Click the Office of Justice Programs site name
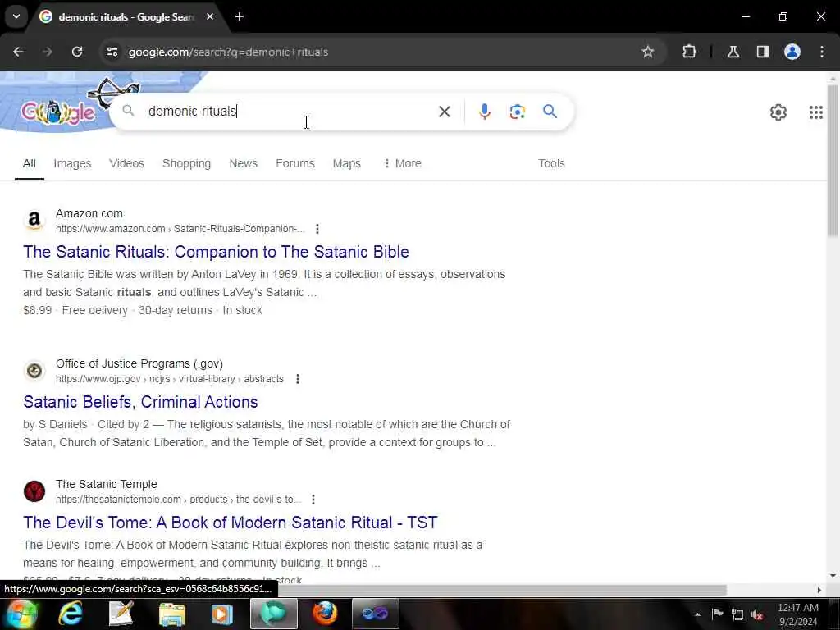Screen dimensions: 840x630 (x=139, y=363)
